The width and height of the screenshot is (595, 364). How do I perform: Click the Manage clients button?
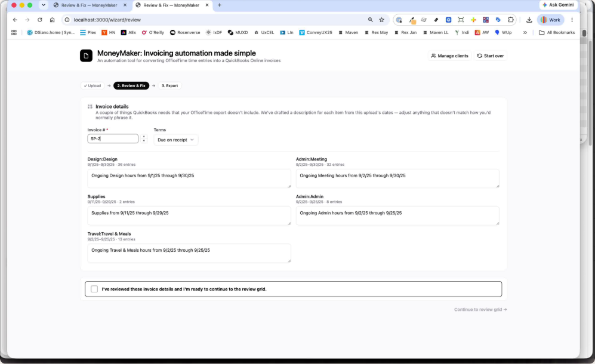tap(449, 56)
